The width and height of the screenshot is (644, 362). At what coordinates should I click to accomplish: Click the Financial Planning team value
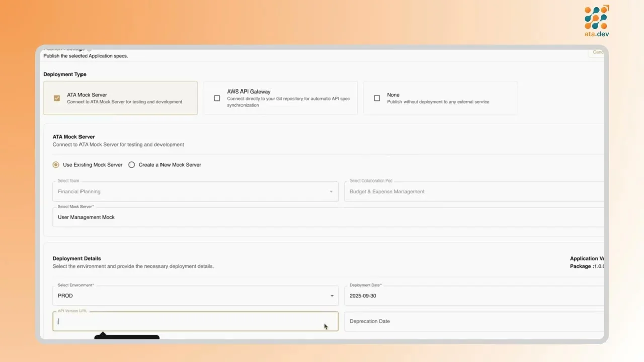click(x=79, y=191)
